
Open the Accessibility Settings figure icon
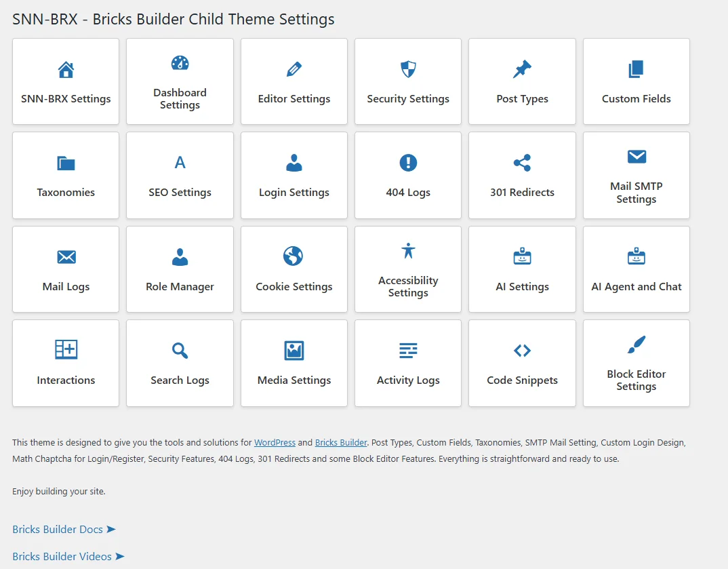coord(408,251)
